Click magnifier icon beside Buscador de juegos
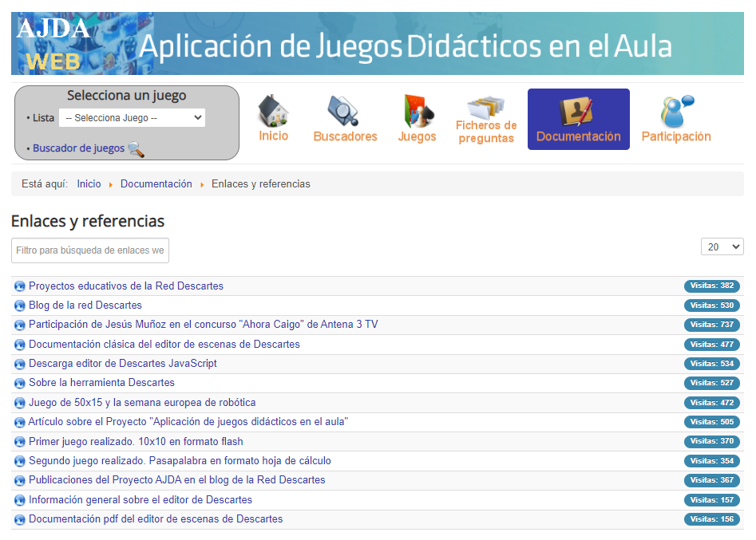This screenshot has width=756, height=540. pyautogui.click(x=137, y=148)
